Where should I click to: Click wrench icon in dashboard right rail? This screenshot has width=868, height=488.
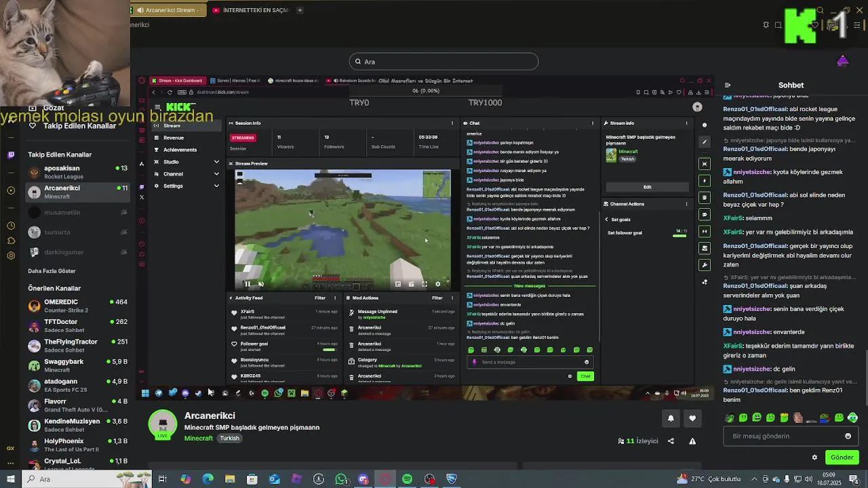coord(705,265)
